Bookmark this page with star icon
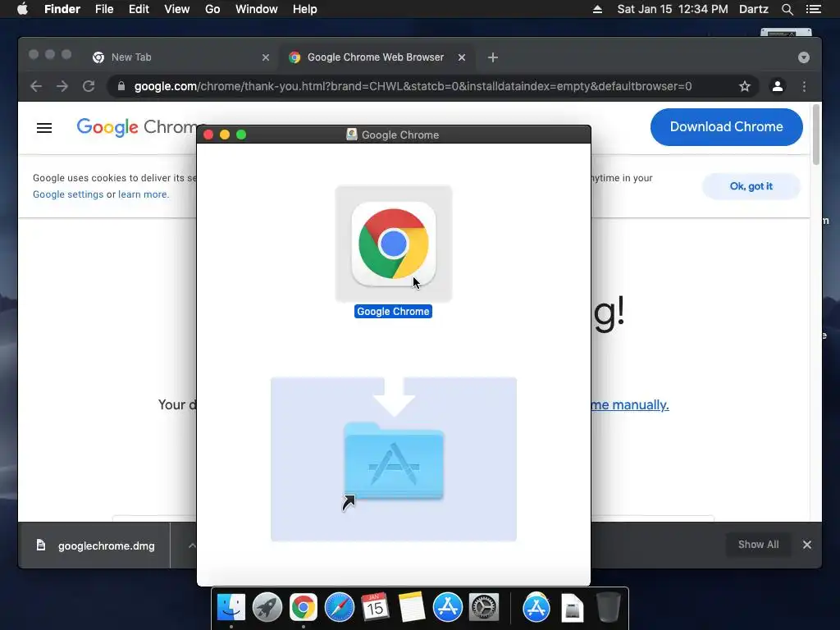The image size is (840, 630). [x=745, y=86]
